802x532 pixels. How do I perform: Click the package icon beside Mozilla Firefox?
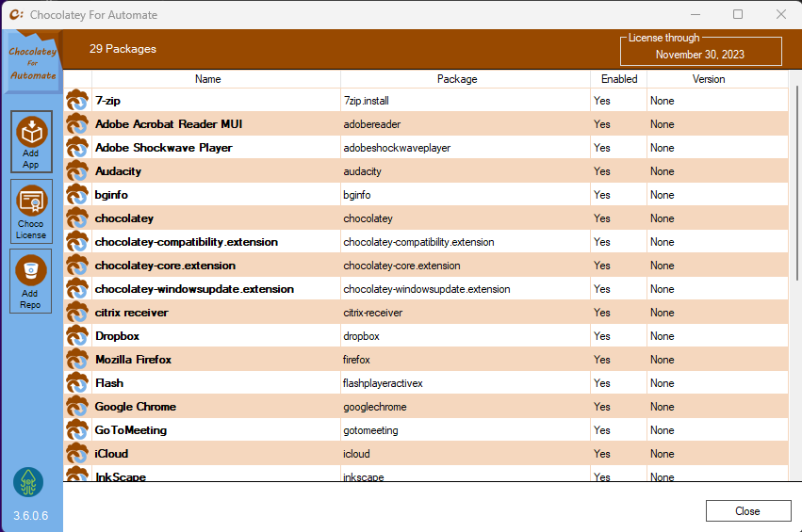[76, 359]
